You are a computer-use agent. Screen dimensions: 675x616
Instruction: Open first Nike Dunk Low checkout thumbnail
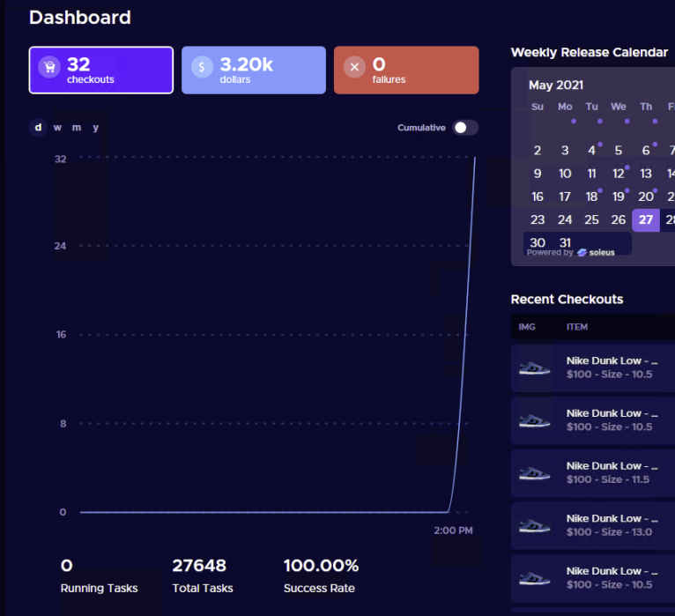[534, 368]
